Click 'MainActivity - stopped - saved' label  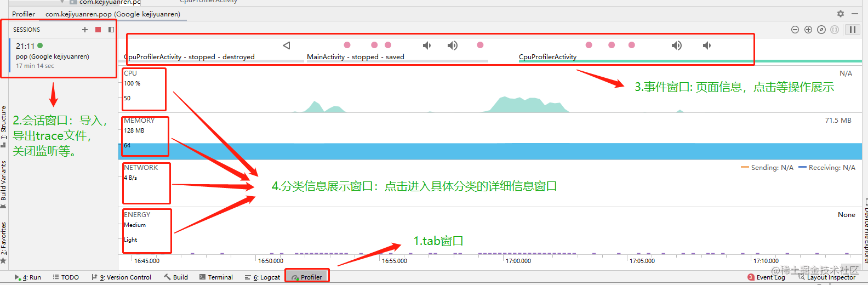click(x=356, y=57)
